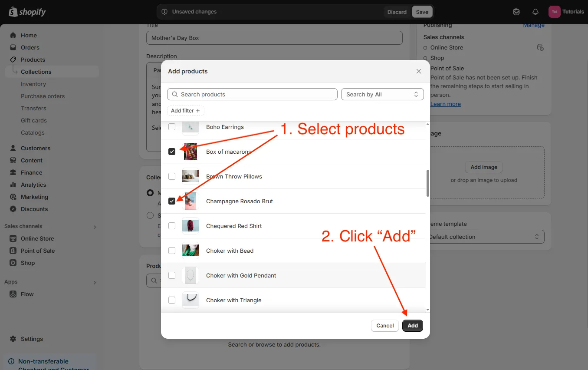Select Collections in the Products menu
Viewport: 588px width, 370px height.
(36, 72)
